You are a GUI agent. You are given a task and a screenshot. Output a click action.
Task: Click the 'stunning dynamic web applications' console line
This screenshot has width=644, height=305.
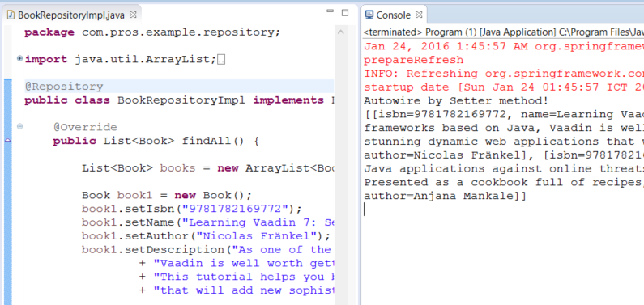(x=504, y=142)
